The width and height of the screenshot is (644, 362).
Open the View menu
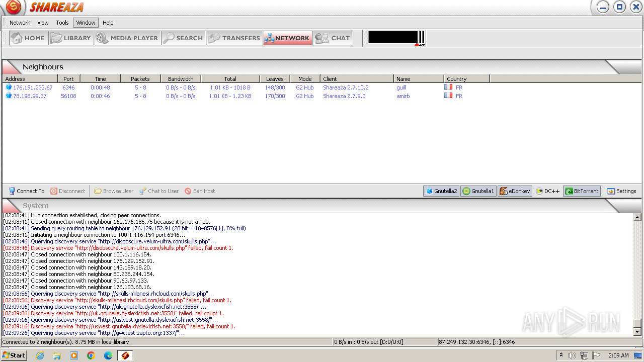point(43,23)
